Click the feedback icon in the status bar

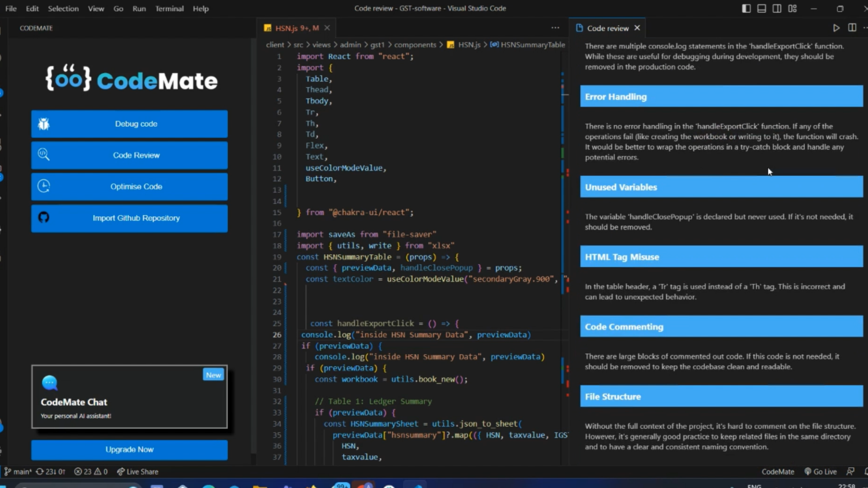pyautogui.click(x=850, y=472)
